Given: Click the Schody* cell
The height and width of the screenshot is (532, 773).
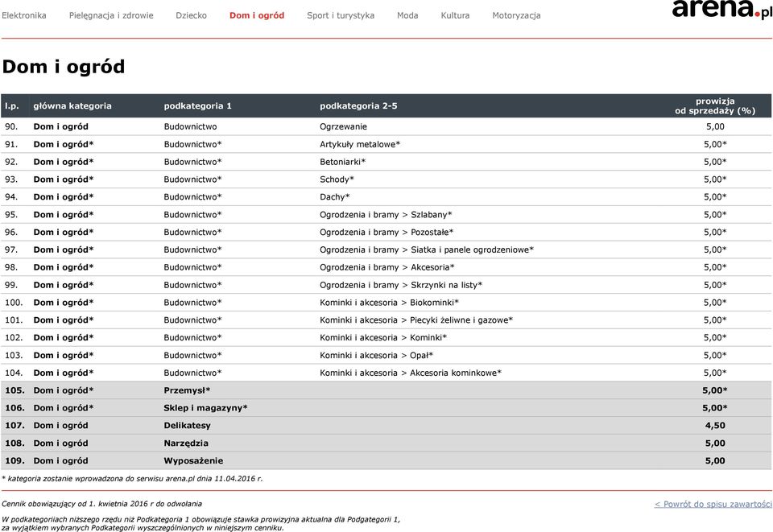Looking at the screenshot, I should (337, 179).
